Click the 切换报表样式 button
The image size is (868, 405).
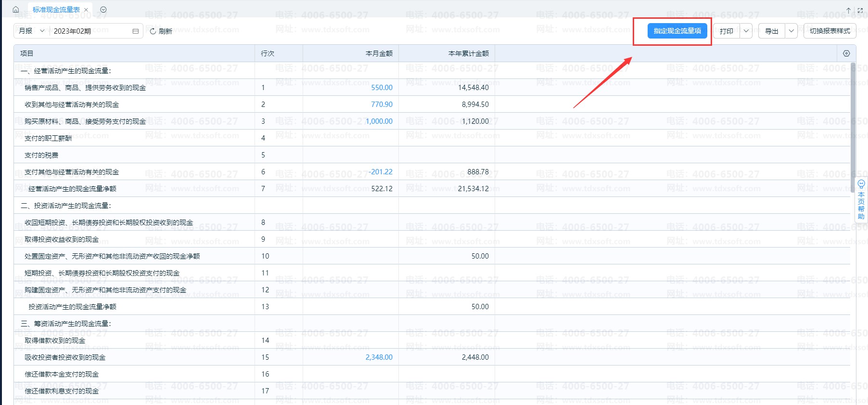click(x=830, y=31)
